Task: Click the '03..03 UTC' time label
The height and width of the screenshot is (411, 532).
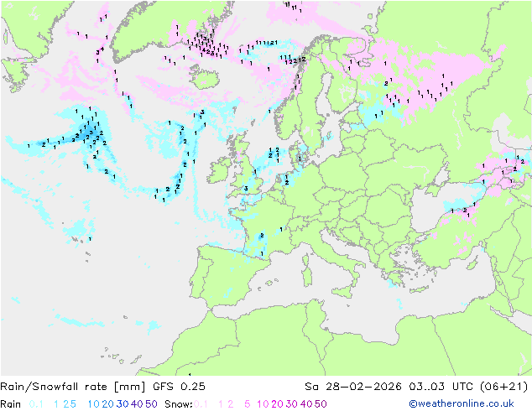Action: (442, 387)
